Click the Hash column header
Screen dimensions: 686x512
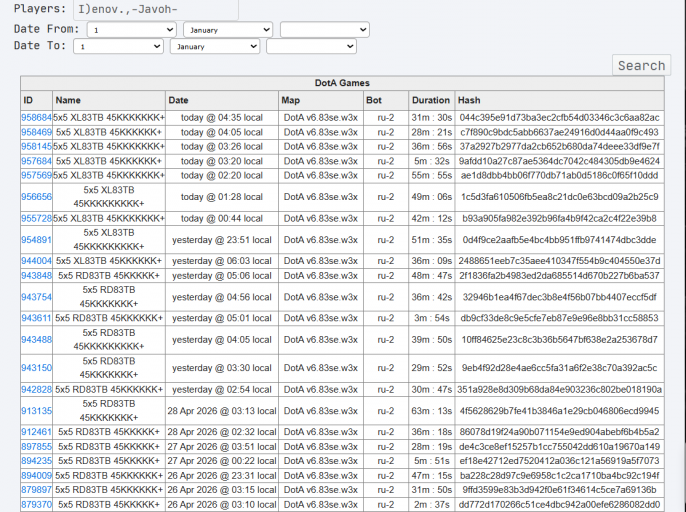click(560, 100)
